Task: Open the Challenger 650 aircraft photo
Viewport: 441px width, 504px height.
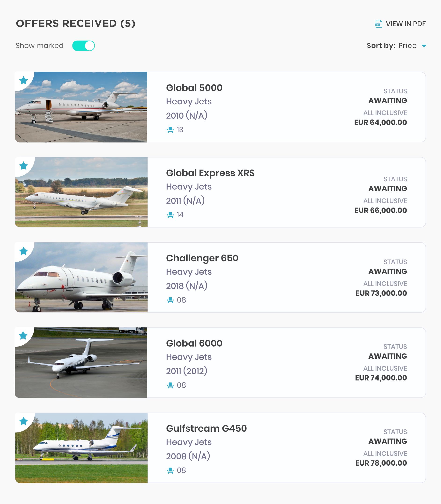Action: (x=81, y=278)
